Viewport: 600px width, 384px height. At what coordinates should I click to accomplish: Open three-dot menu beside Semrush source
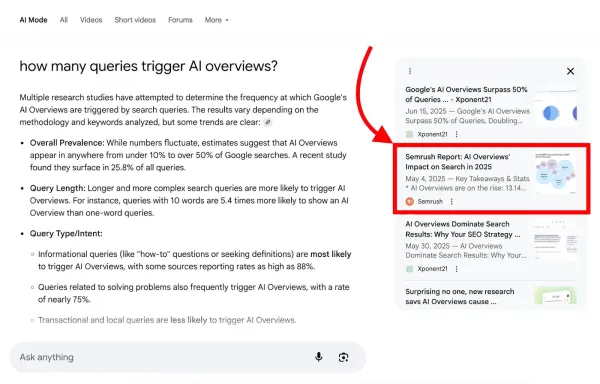point(452,202)
